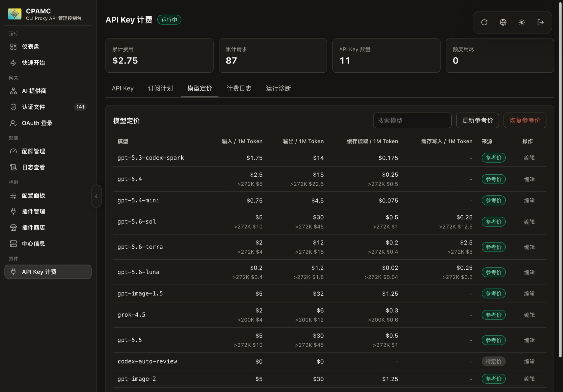Switch to the API Key tab
This screenshot has height=392, width=563.
click(123, 88)
